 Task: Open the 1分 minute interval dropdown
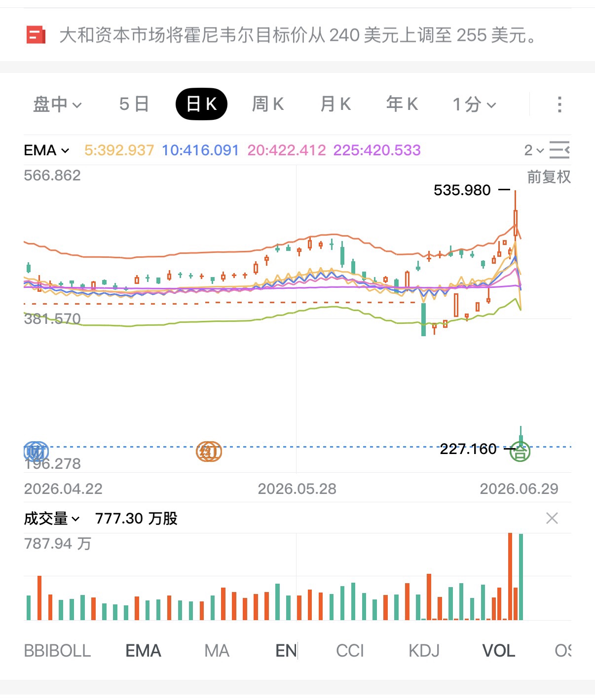474,105
